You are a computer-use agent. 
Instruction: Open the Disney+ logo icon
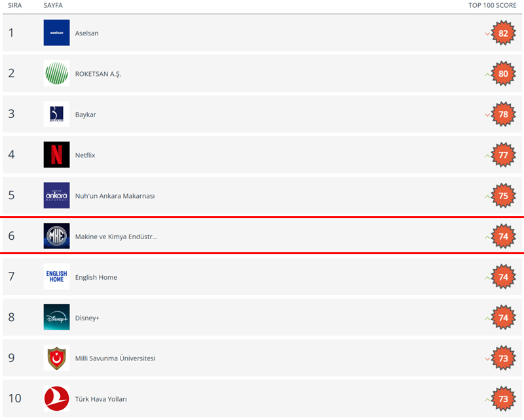point(56,317)
